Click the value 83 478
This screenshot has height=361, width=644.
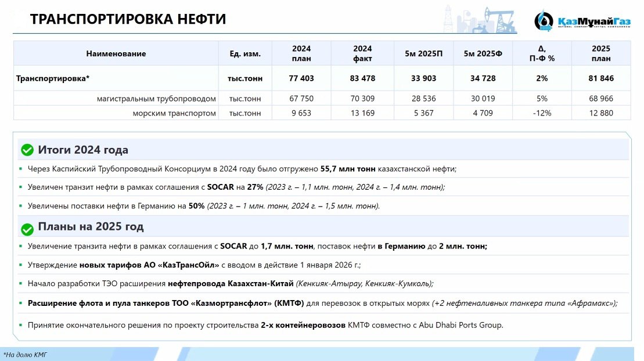(x=362, y=78)
